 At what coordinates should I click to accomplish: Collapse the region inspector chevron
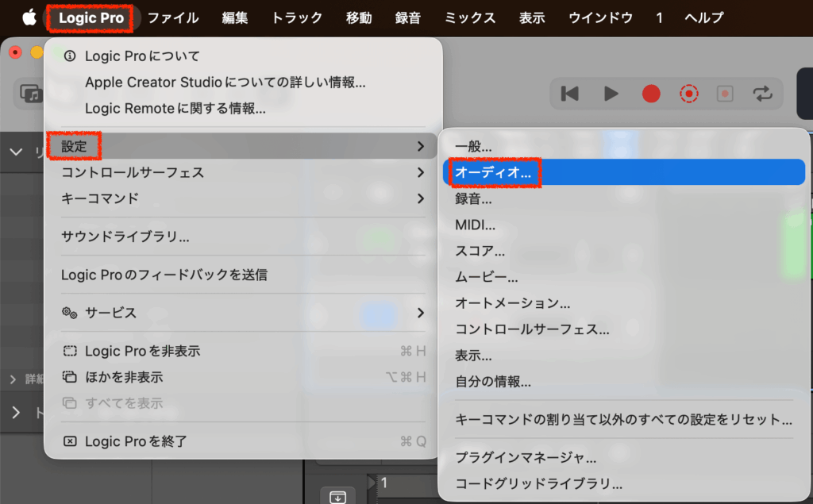coord(16,152)
